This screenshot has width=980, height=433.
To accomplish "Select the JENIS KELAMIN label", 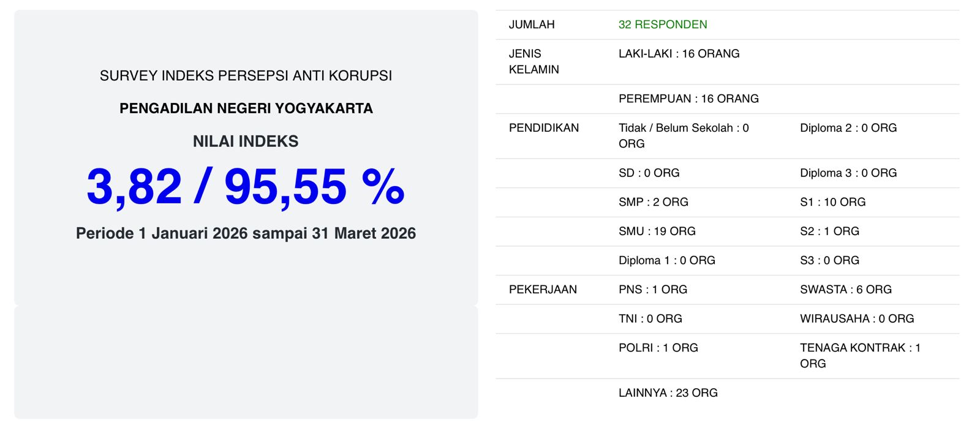I will click(x=533, y=61).
